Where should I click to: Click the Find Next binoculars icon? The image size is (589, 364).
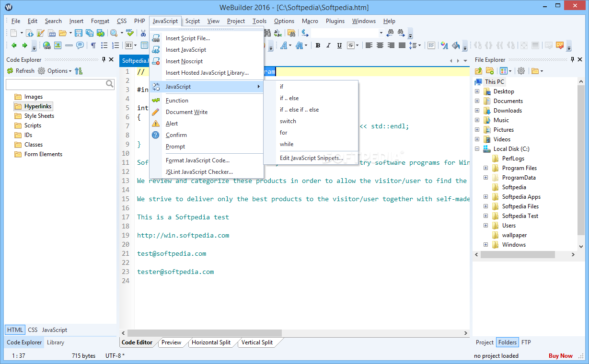coord(401,33)
